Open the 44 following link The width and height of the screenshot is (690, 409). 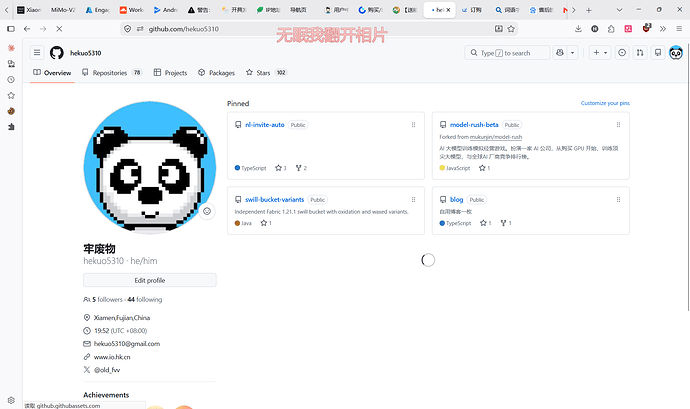tap(145, 299)
